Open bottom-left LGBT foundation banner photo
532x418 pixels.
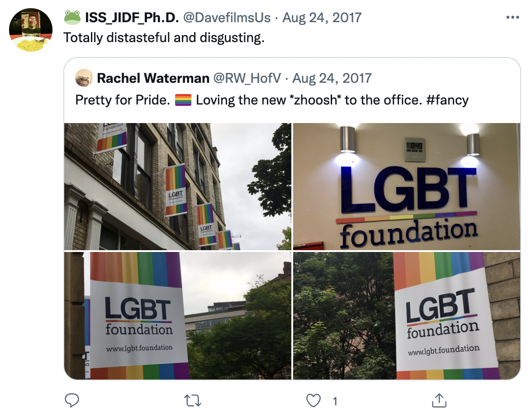(x=178, y=316)
